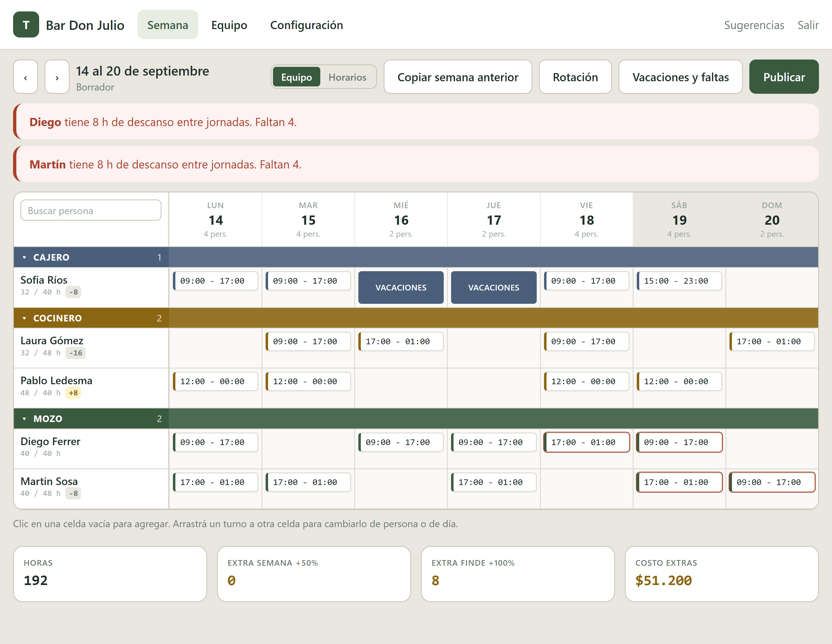832x644 pixels.
Task: Select Friday 18 column header
Action: [x=587, y=220]
